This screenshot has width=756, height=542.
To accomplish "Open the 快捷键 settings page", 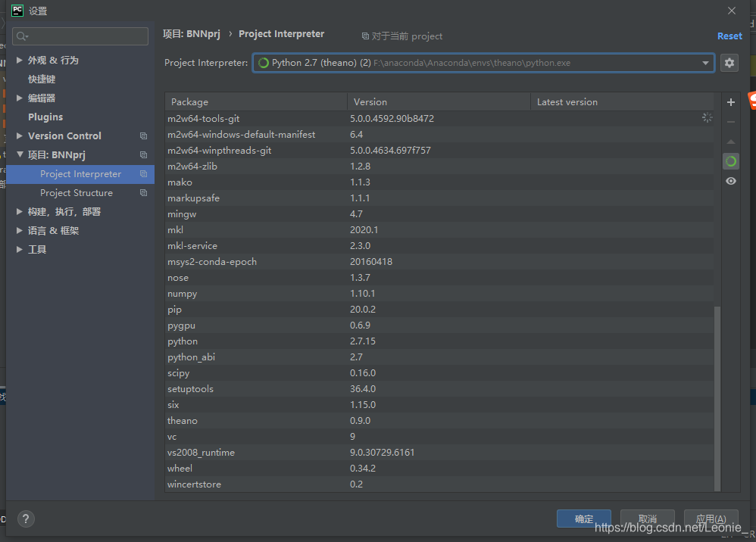I will tap(42, 79).
